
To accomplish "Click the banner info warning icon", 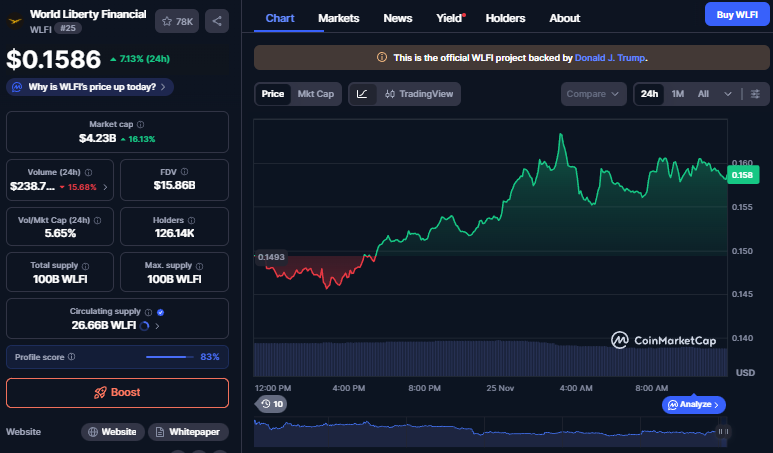I will pyautogui.click(x=382, y=58).
